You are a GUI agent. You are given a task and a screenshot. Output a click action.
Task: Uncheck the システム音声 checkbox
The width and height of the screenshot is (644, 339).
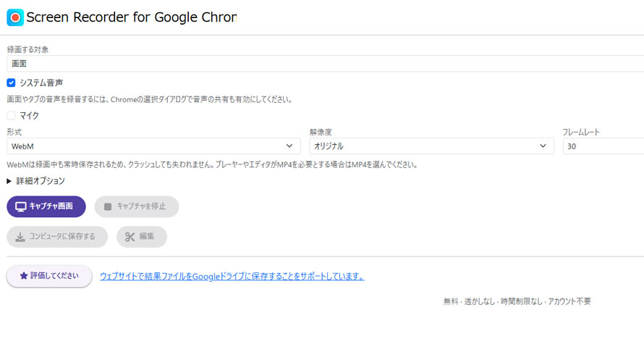click(x=11, y=83)
